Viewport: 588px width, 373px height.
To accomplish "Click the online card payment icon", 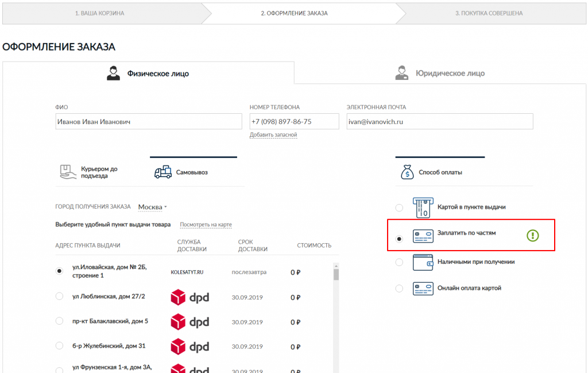I will pos(423,289).
